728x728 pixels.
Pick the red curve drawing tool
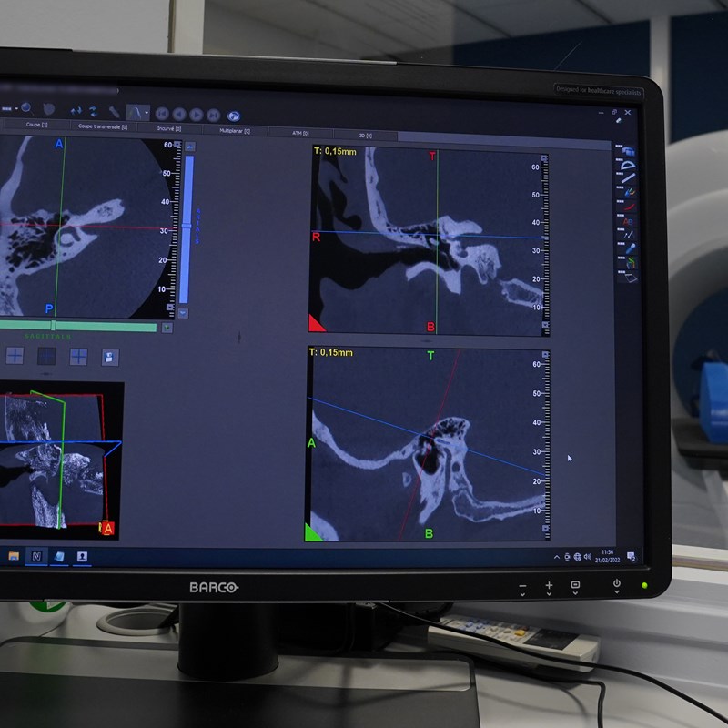629,207
